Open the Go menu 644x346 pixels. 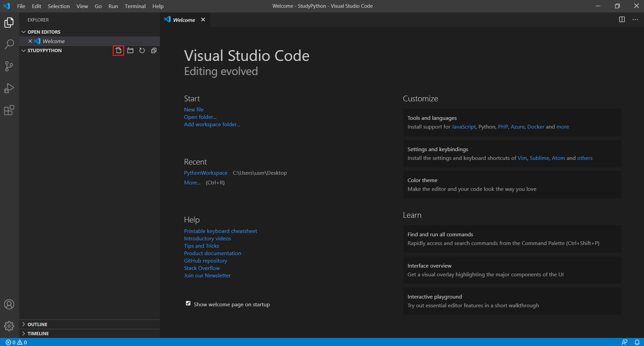pyautogui.click(x=98, y=6)
